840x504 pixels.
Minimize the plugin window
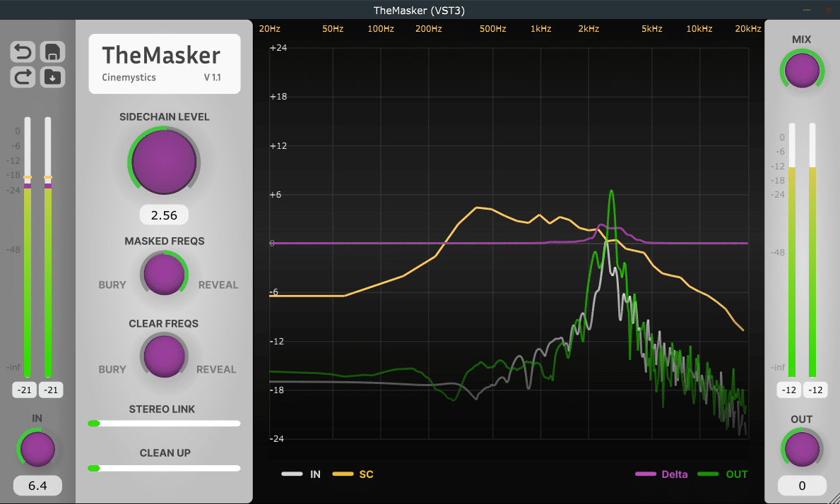coord(807,10)
